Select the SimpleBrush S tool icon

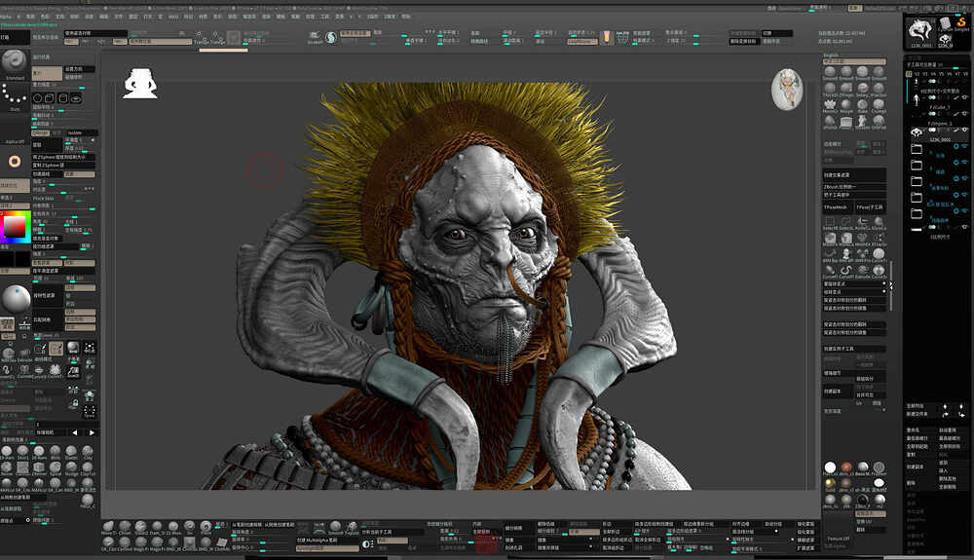tap(961, 23)
